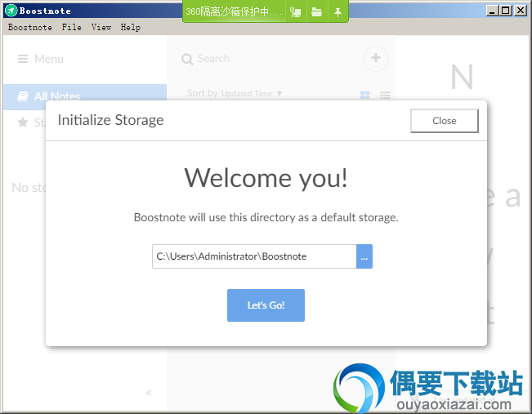Image resolution: width=532 pixels, height=414 pixels.
Task: Click the Let's Go! button
Action: coord(266,305)
